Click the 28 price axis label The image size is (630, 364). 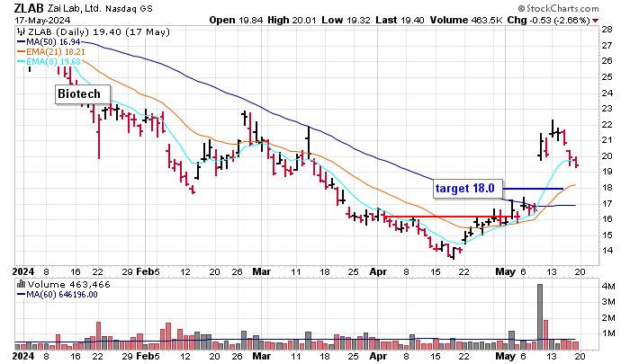[x=607, y=30]
